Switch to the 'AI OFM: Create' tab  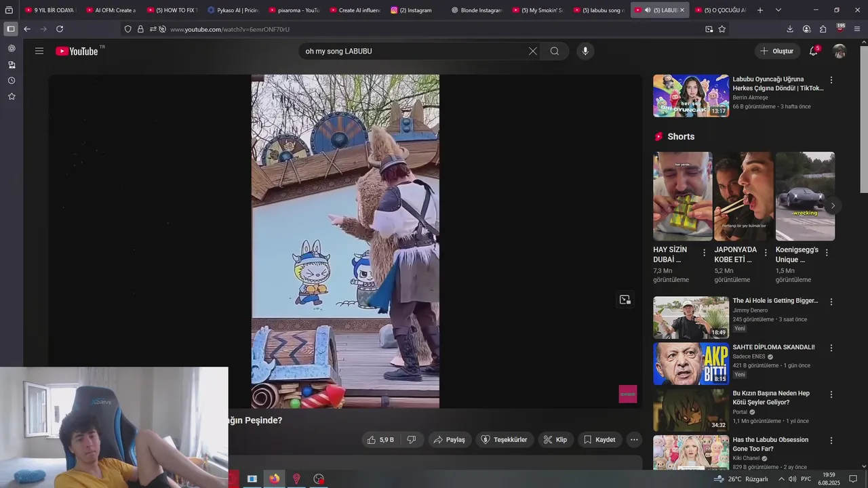111,10
